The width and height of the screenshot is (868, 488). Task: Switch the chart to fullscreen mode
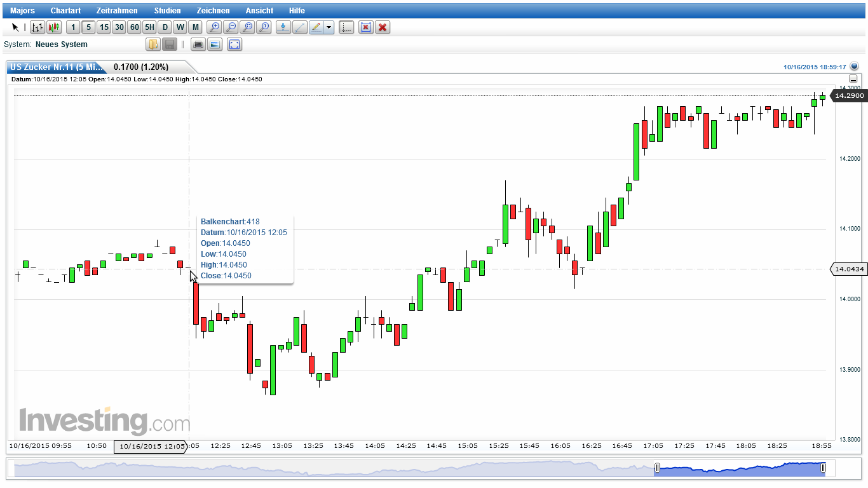pyautogui.click(x=234, y=44)
